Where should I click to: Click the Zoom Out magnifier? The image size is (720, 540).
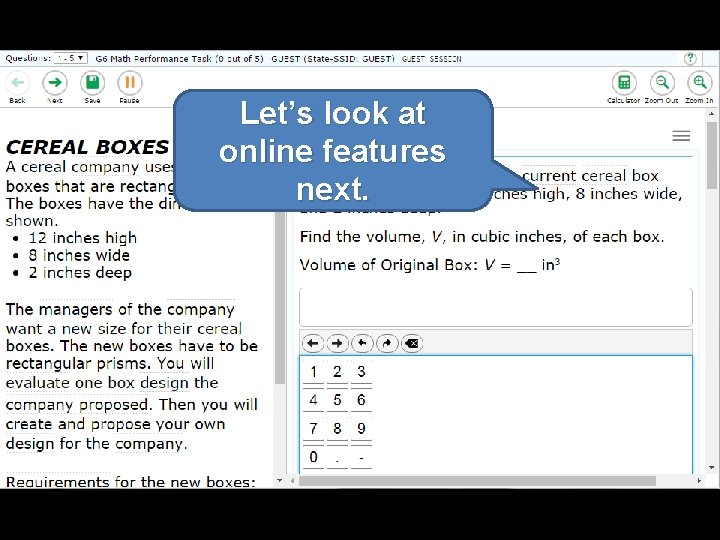click(x=662, y=83)
